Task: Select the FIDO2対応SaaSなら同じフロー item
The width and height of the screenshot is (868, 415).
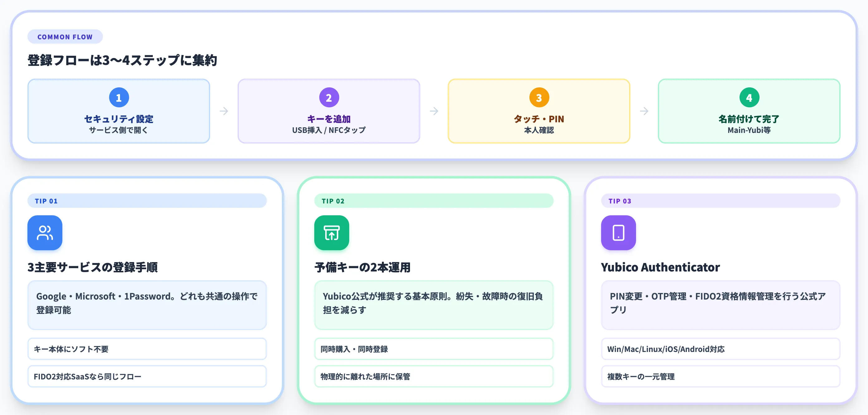Action: pyautogui.click(x=147, y=376)
